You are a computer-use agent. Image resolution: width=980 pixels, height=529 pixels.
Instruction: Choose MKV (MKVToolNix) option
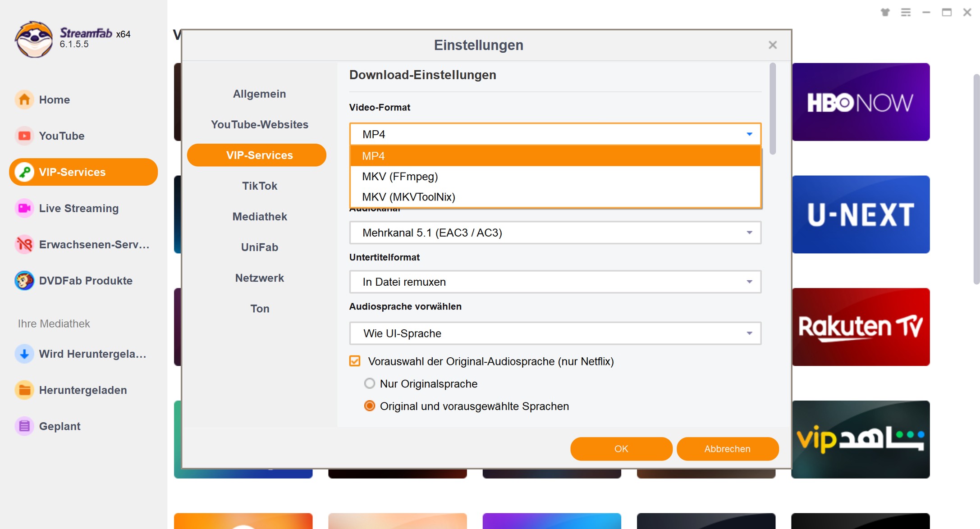point(555,197)
